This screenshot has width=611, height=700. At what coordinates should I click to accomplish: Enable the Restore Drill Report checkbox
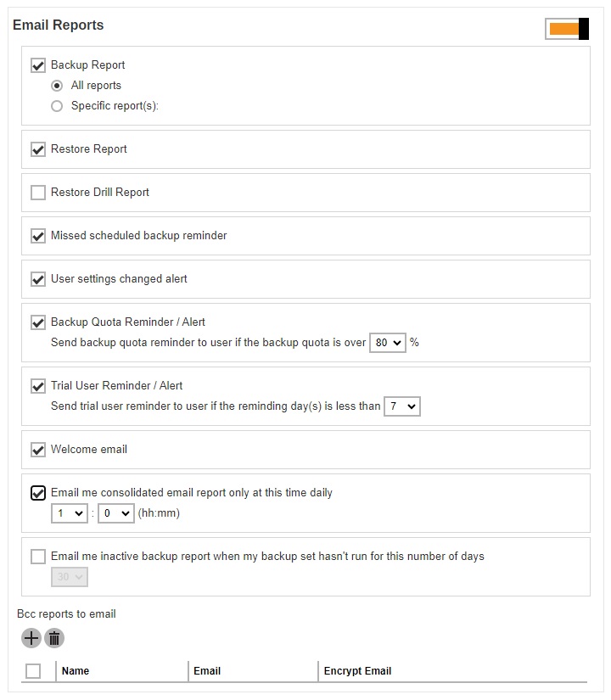pos(37,193)
